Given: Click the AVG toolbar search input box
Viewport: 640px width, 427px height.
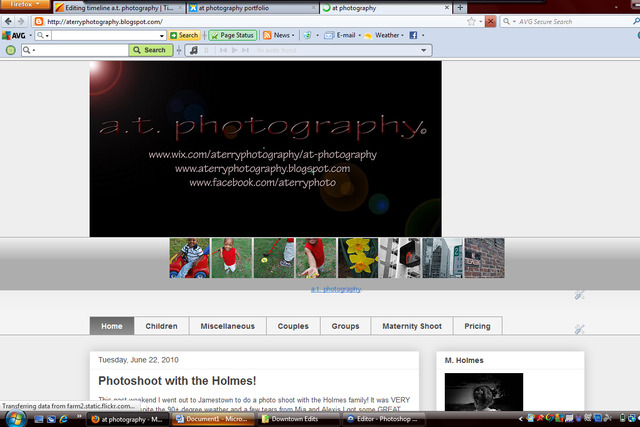Looking at the screenshot, I should click(105, 36).
